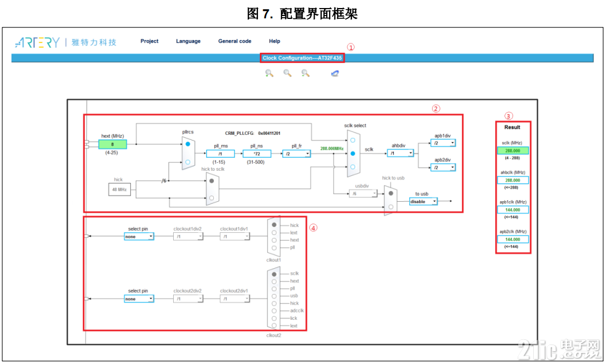Select the top hick to sclk radio
The width and height of the screenshot is (606, 364).
[x=212, y=181]
